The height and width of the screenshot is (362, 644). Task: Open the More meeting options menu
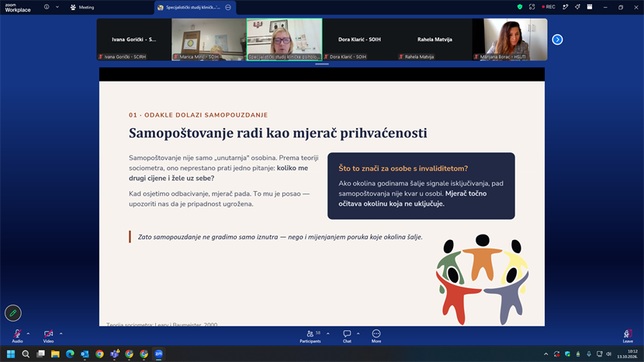click(x=376, y=336)
